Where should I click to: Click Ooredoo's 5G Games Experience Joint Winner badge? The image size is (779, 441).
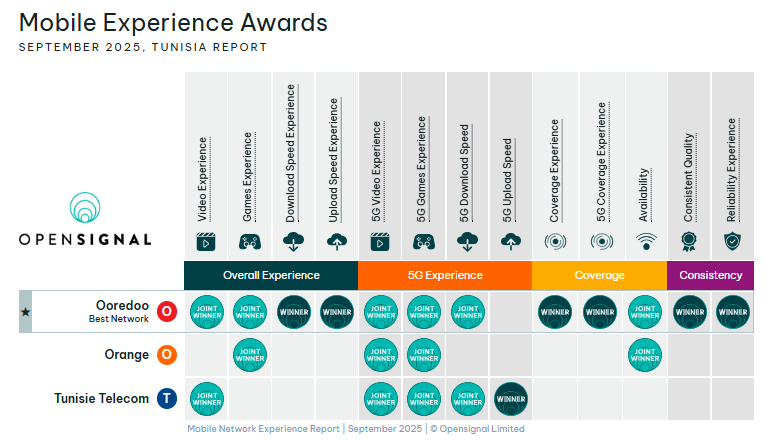424,312
